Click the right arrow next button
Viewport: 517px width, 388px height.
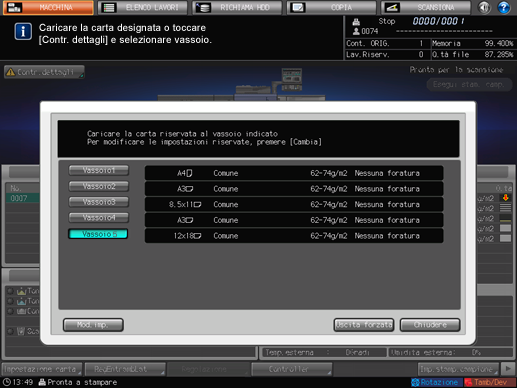[508, 369]
